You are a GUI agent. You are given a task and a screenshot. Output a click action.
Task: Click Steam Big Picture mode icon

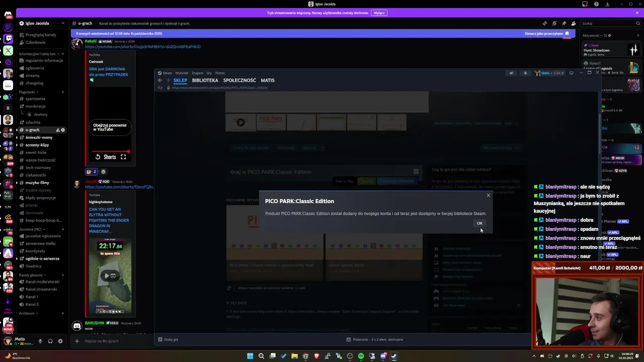(572, 73)
